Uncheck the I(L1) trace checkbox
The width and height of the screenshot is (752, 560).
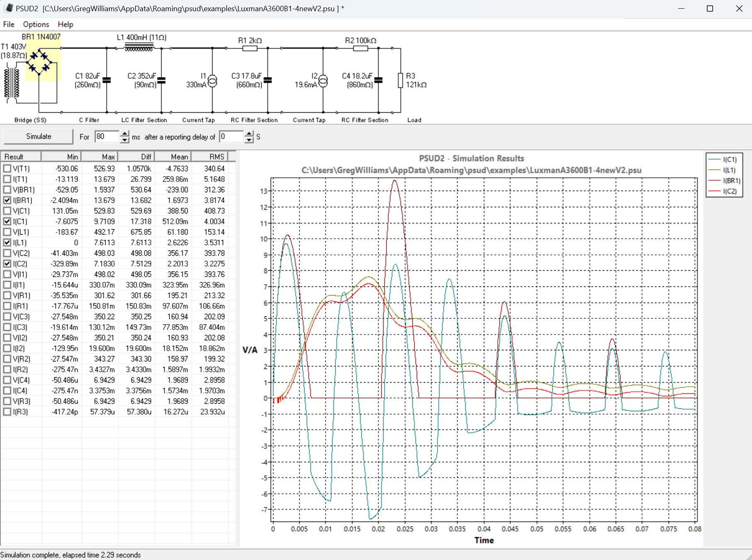click(x=7, y=242)
